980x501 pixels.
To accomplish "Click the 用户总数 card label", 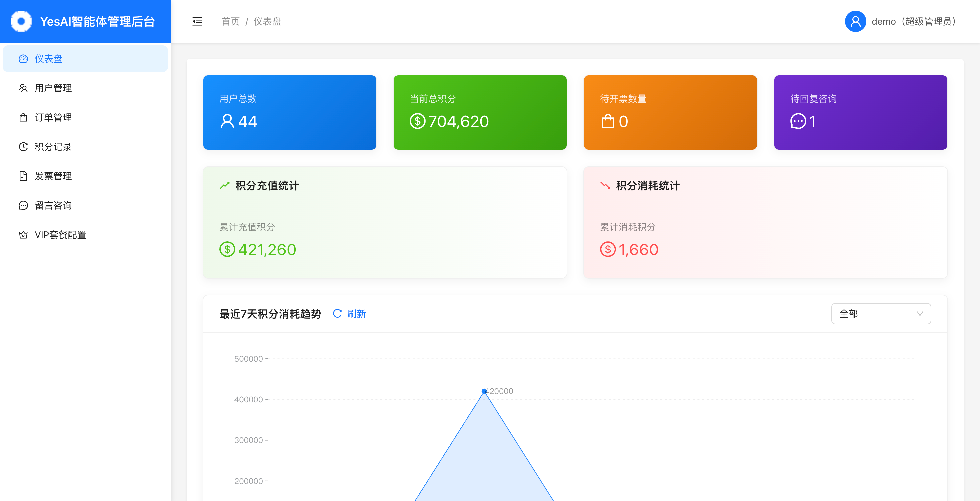I will tap(238, 99).
